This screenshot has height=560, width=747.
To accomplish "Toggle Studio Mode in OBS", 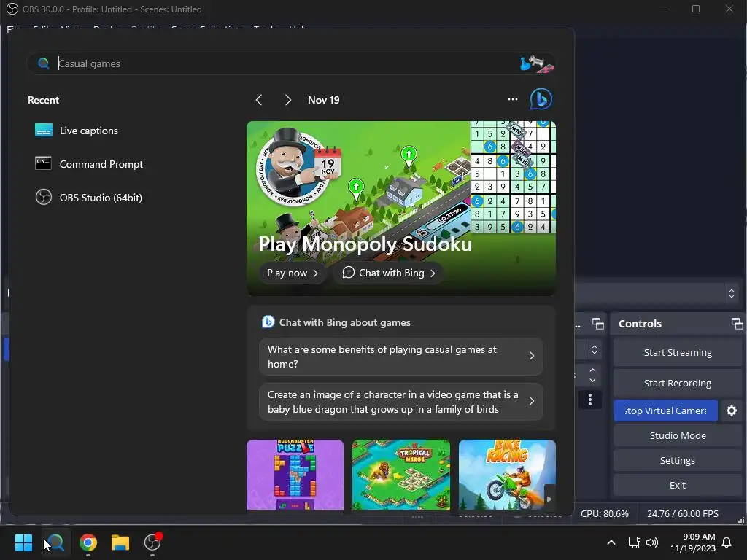I will (678, 435).
